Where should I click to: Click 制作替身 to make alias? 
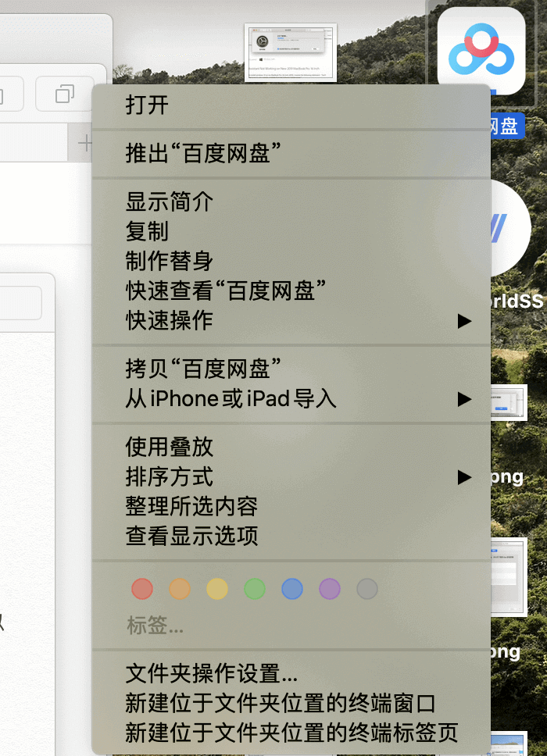tap(170, 261)
